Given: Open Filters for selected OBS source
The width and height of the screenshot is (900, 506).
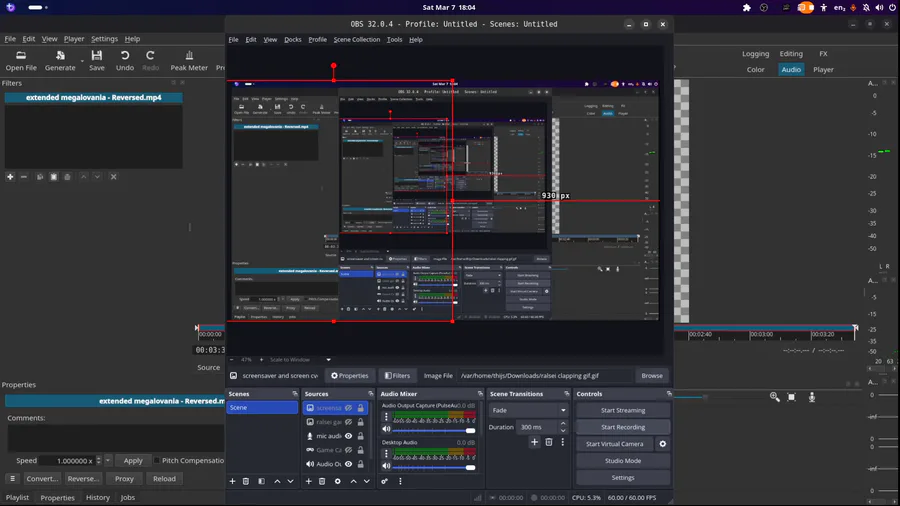Looking at the screenshot, I should point(397,376).
